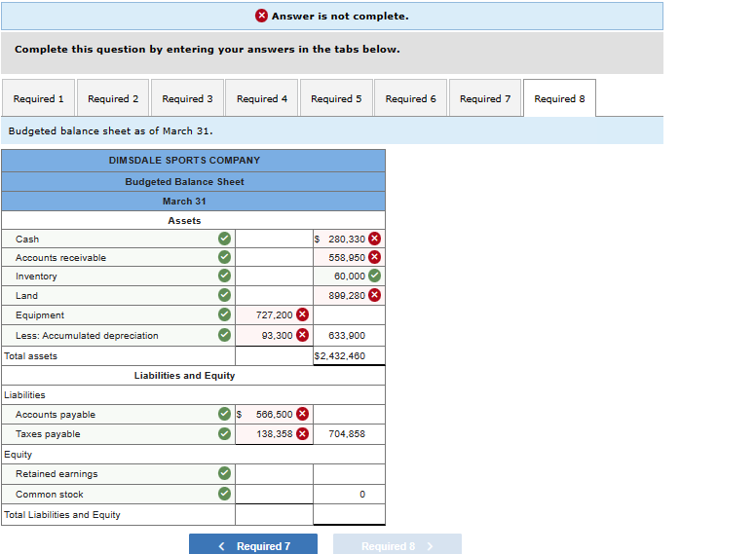Click the red error icon beside 'Answer is not complete'
756x554 pixels.
261,16
